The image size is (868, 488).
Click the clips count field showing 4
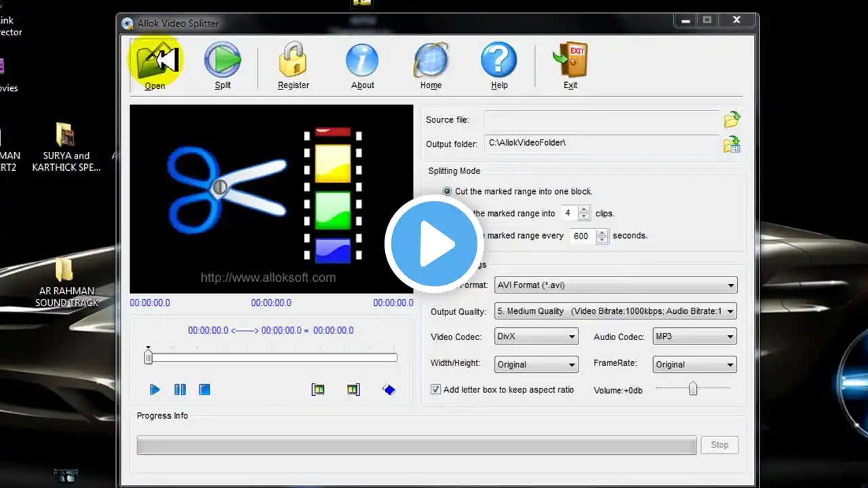pyautogui.click(x=568, y=213)
